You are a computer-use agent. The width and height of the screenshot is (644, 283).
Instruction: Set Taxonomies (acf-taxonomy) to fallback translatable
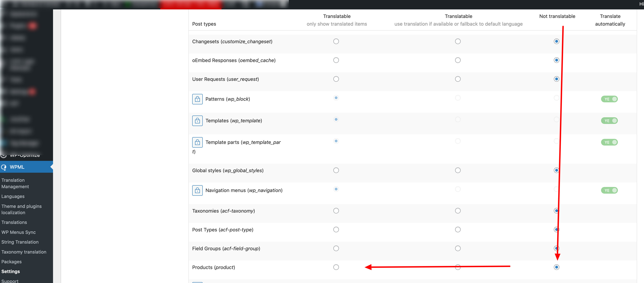point(458,211)
